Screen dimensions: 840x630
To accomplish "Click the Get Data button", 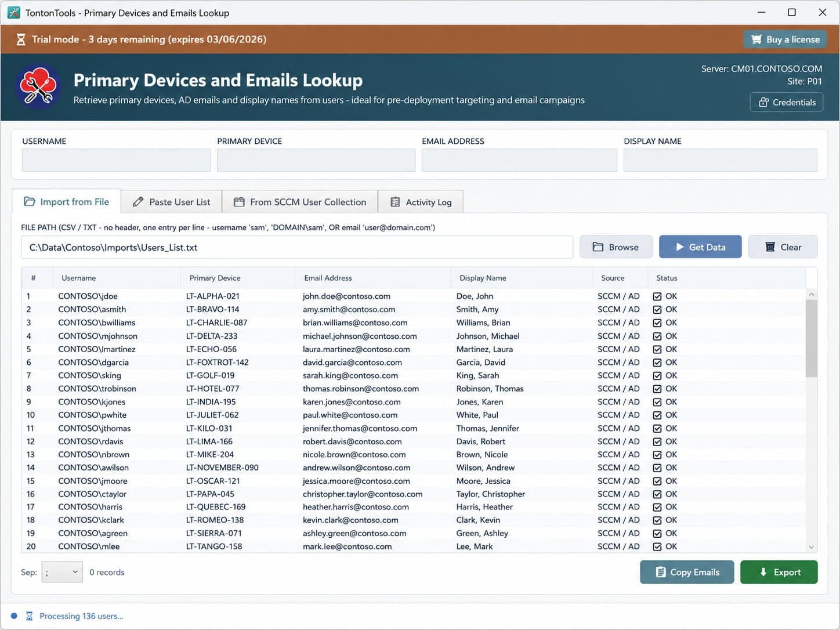I will click(700, 247).
